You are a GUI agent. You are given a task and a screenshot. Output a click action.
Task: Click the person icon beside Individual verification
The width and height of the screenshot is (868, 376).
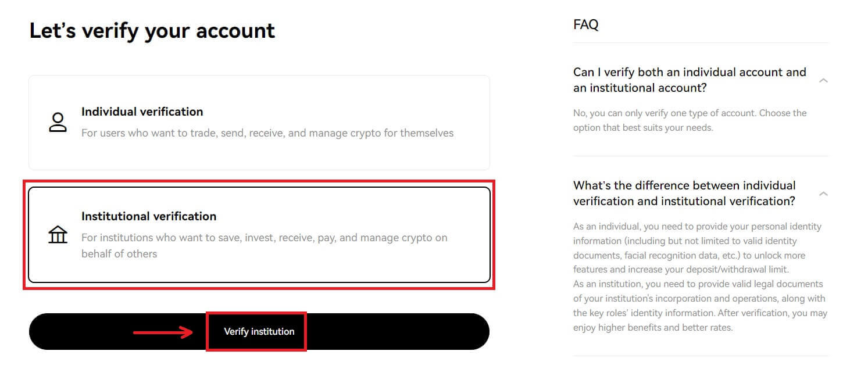tap(57, 121)
